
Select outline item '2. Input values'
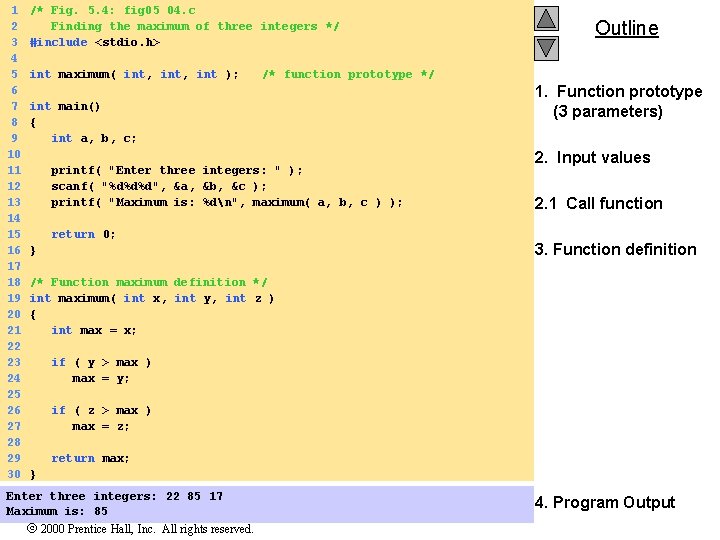pyautogui.click(x=592, y=158)
